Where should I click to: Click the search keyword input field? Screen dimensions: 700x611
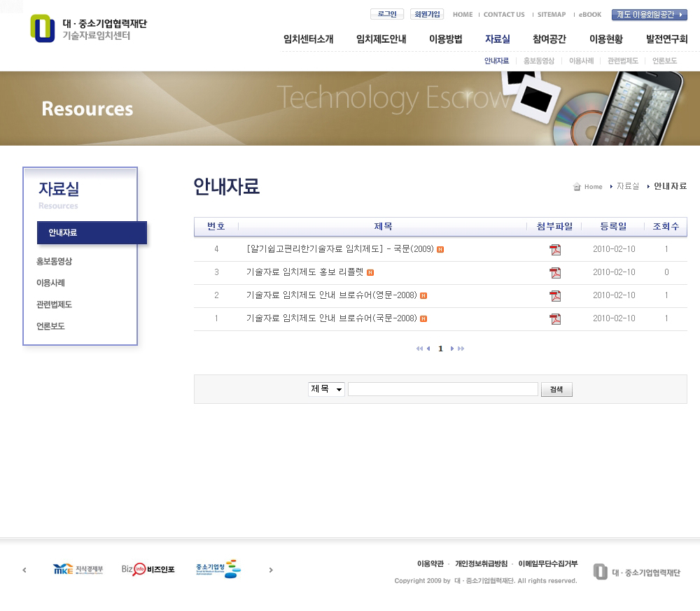click(442, 389)
